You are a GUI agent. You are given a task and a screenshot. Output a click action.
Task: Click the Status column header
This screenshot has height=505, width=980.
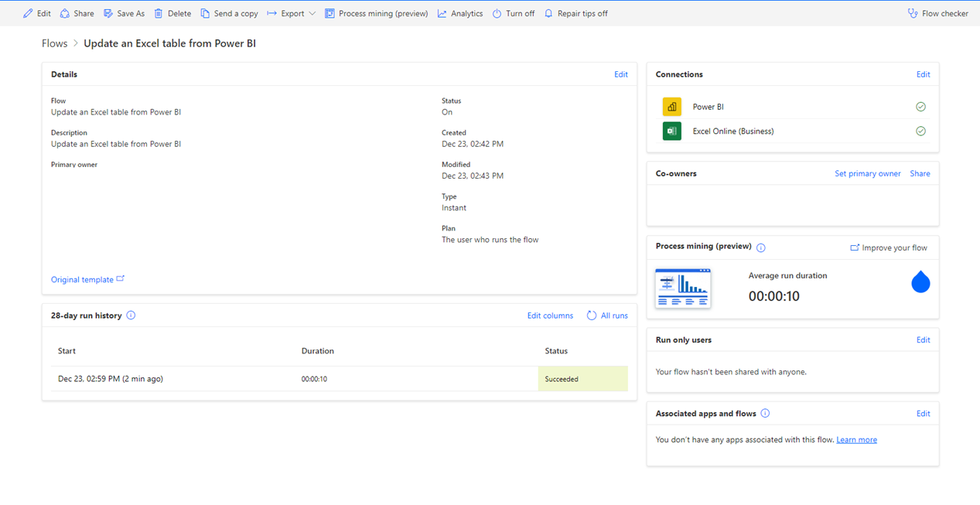556,351
